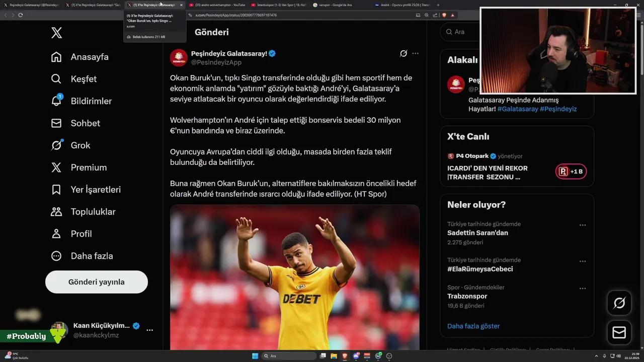Open the Windows Start button
The width and height of the screenshot is (644, 362).
[255, 356]
